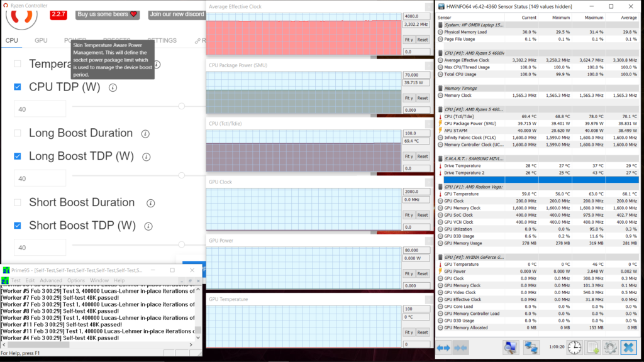Click CPU TDP slider handle
The image size is (644, 362).
click(x=182, y=106)
